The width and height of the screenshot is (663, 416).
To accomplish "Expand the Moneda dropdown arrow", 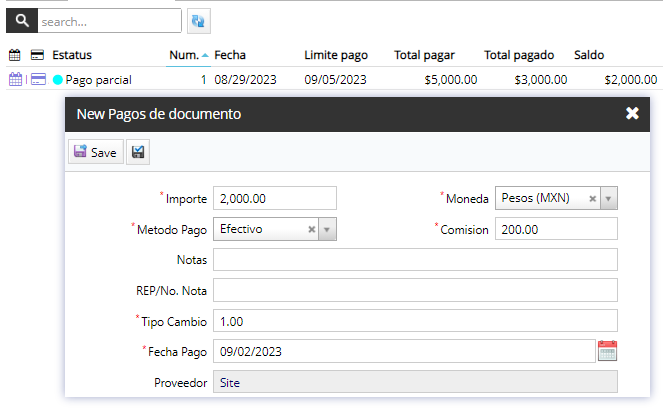I will (x=608, y=198).
